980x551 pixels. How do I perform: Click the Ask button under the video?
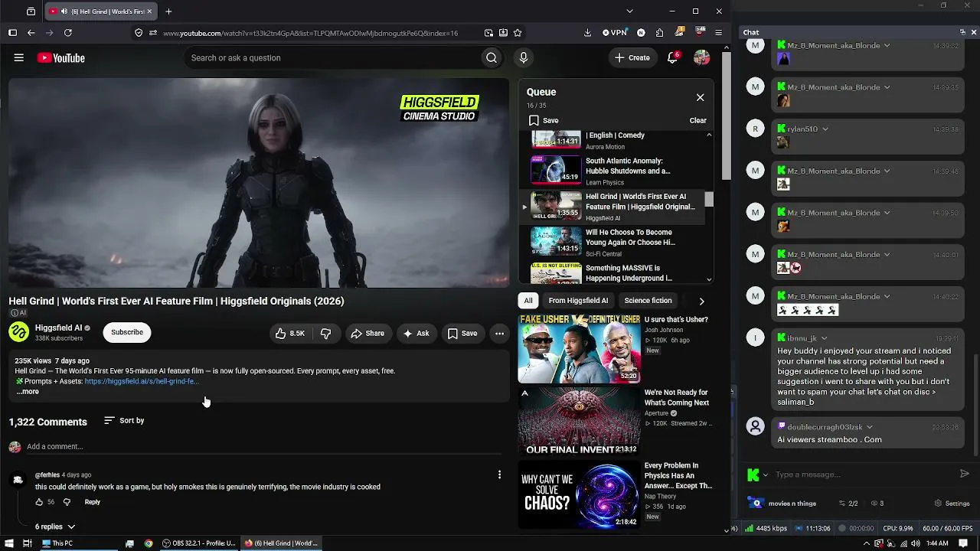click(x=416, y=333)
